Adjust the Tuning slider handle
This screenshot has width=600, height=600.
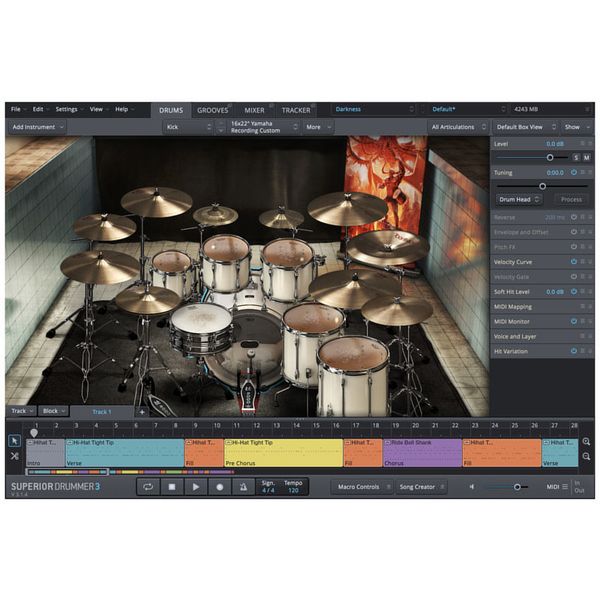click(542, 186)
